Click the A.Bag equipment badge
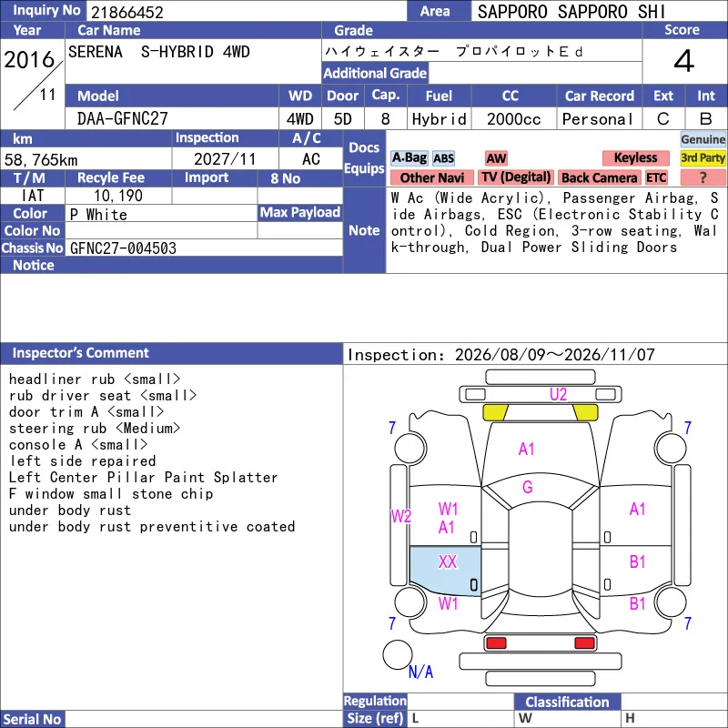Viewport: 728px width, 728px height. 409,157
